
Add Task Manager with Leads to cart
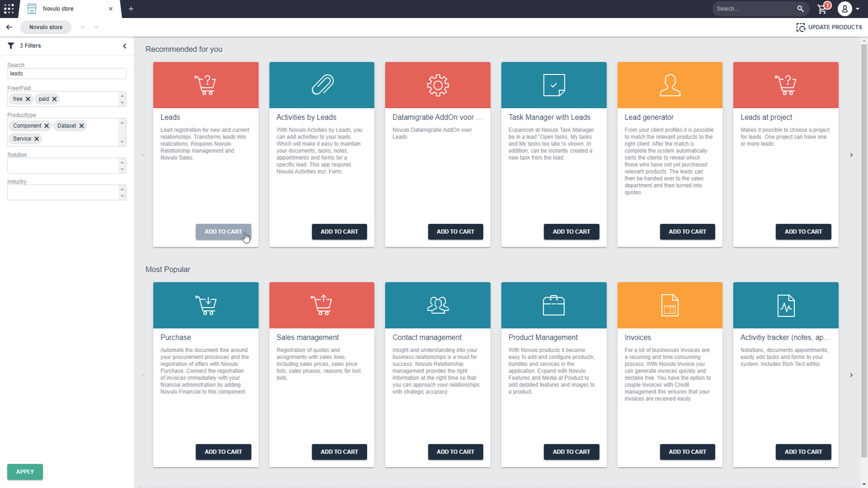coord(571,232)
